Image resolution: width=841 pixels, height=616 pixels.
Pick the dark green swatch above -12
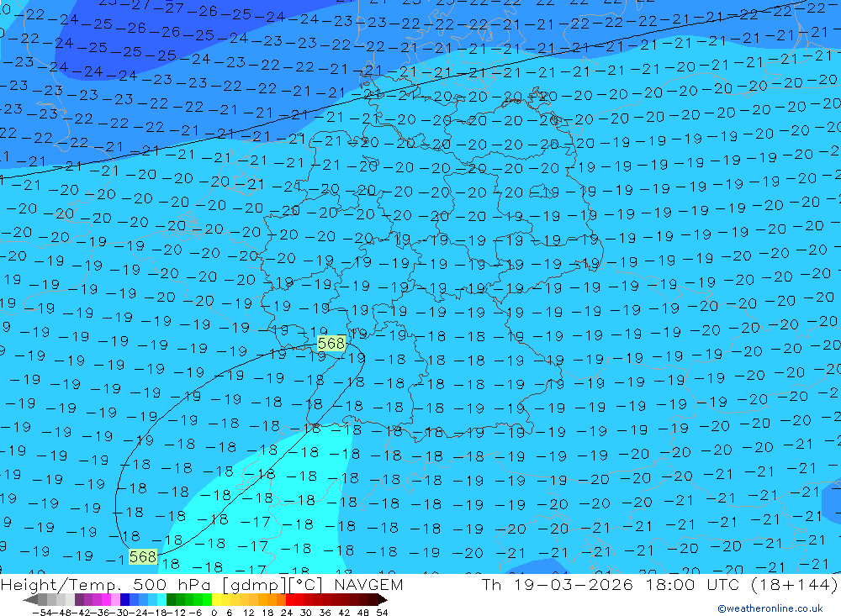[x=171, y=599]
